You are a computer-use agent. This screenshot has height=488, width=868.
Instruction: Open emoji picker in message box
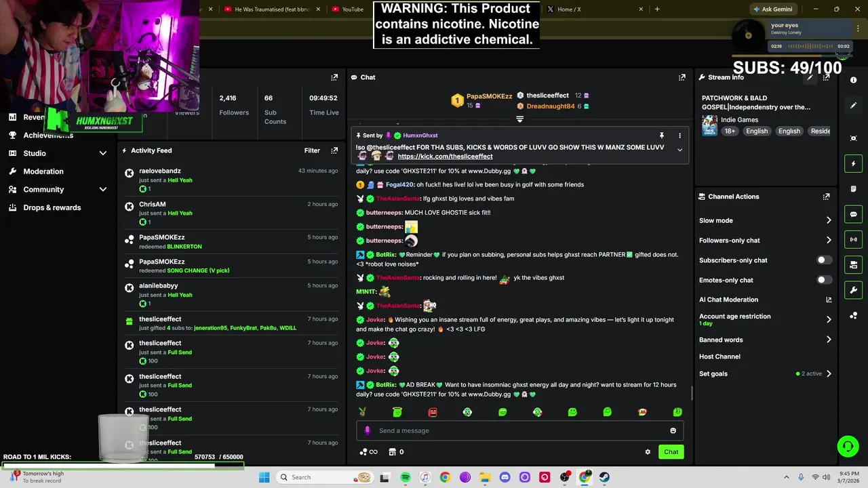point(673,430)
